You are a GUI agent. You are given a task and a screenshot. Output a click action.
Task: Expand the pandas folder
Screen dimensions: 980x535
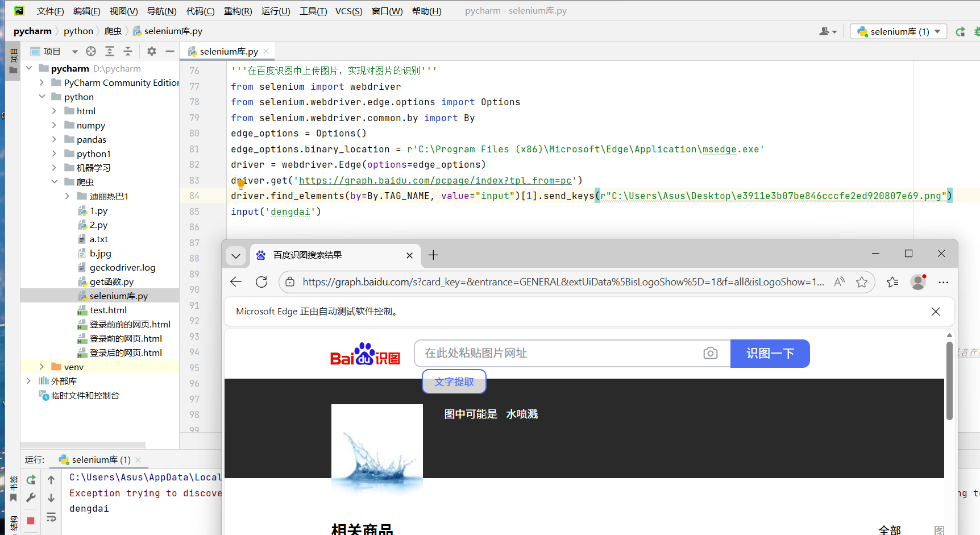point(54,139)
